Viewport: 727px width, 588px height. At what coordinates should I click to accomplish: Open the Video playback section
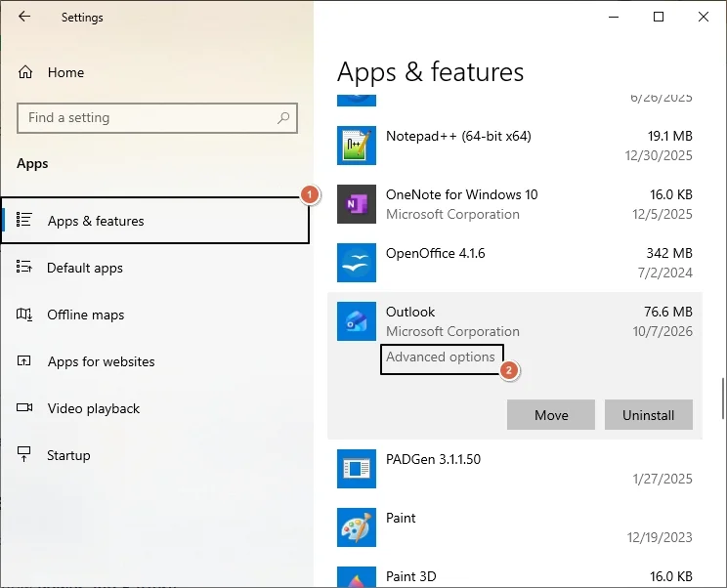coord(155,408)
